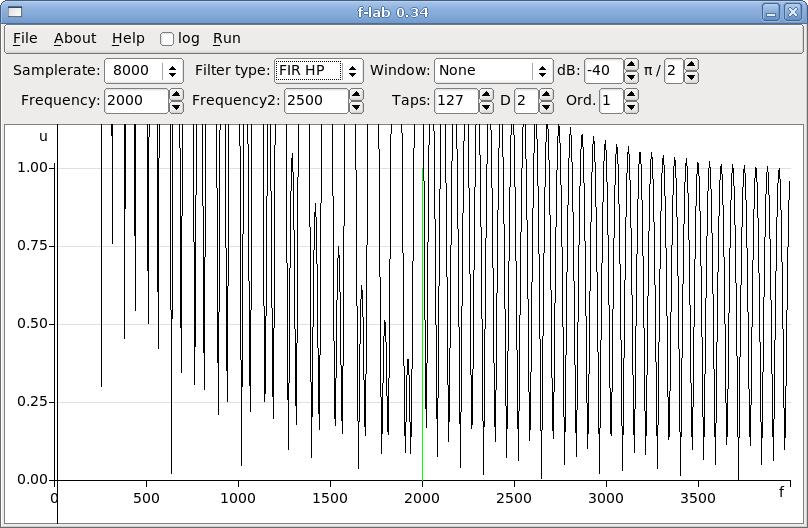
Task: Open the Help menu
Action: (128, 39)
